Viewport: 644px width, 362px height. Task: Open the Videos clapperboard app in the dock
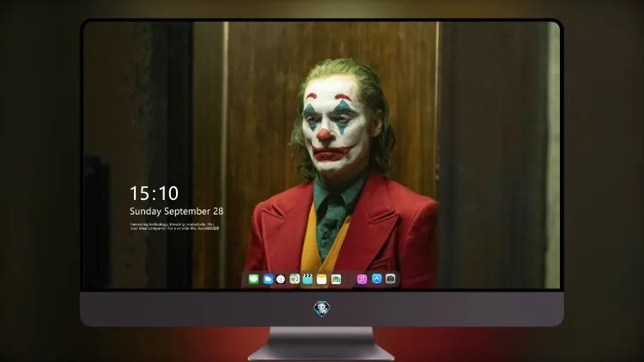point(307,279)
